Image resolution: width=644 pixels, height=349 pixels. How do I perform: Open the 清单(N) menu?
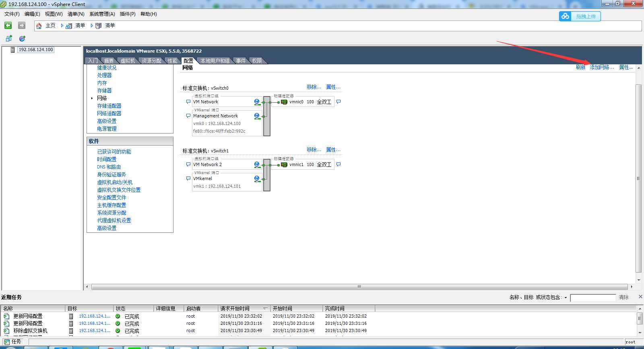pos(76,14)
